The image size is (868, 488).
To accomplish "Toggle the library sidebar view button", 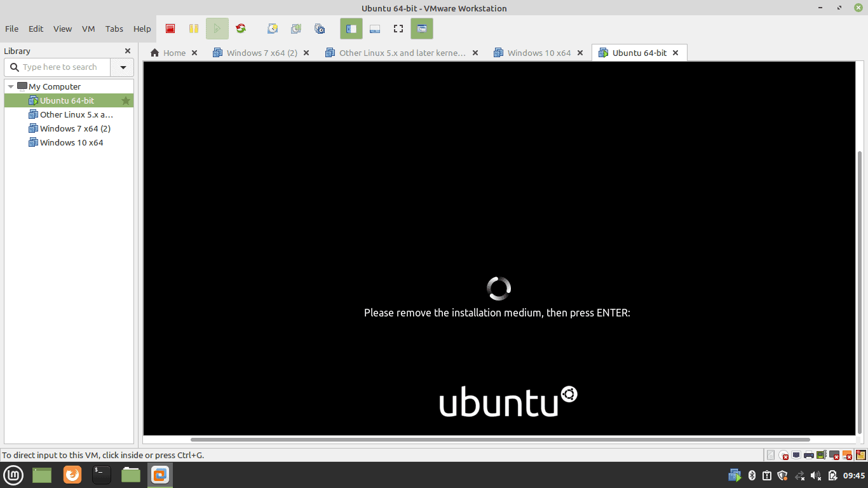I will [351, 29].
